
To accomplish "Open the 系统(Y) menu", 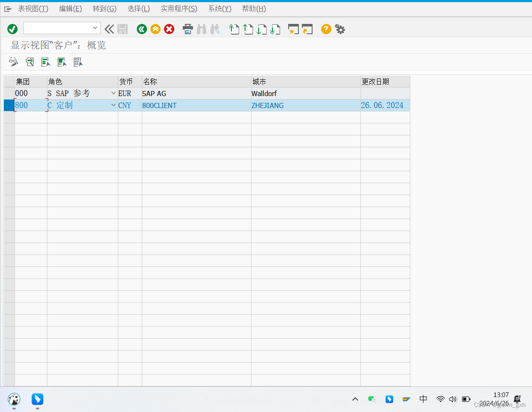I will (219, 9).
